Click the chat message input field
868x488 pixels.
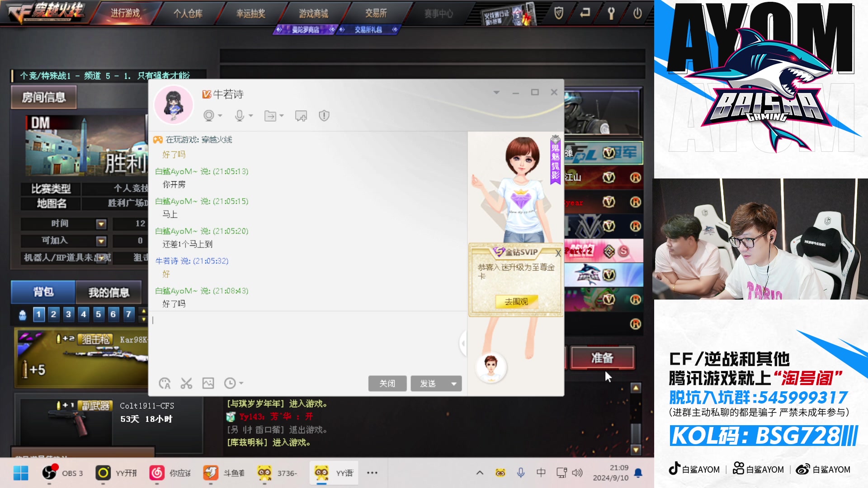coord(307,343)
